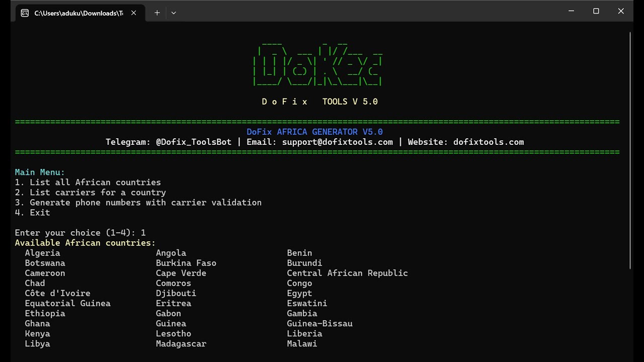Image resolution: width=644 pixels, height=362 pixels.
Task: Click the Enter your choice prompt line
Action: coord(80,232)
